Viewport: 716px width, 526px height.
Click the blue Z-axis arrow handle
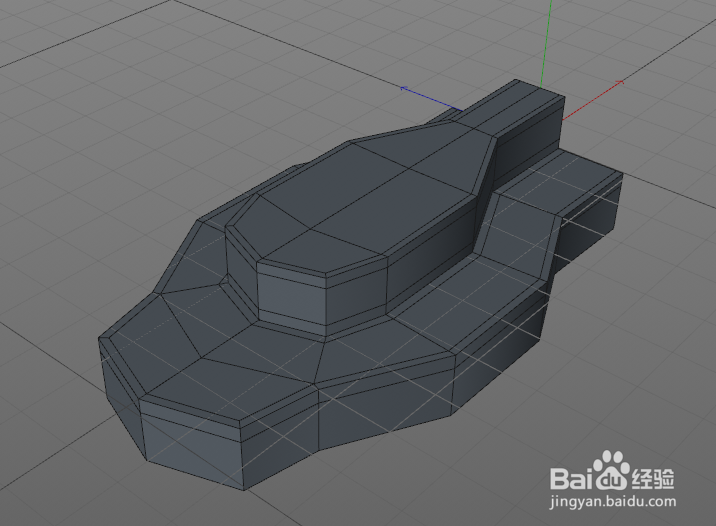point(404,88)
